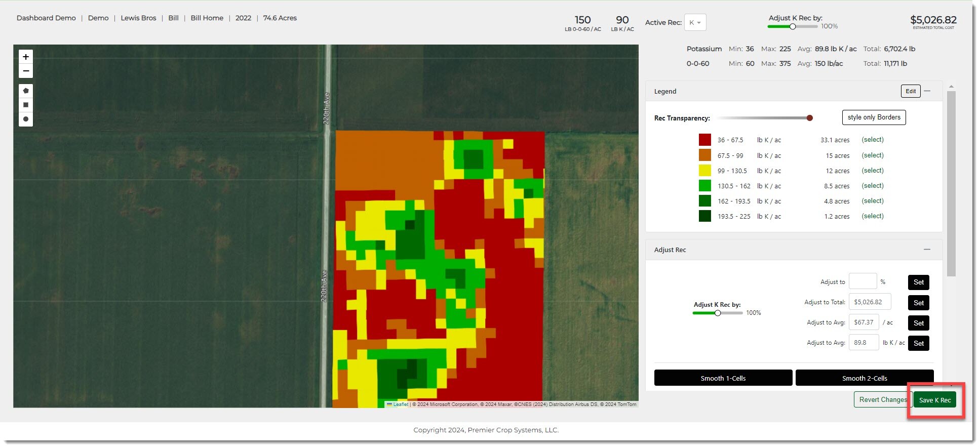Save the K Rec

(934, 400)
